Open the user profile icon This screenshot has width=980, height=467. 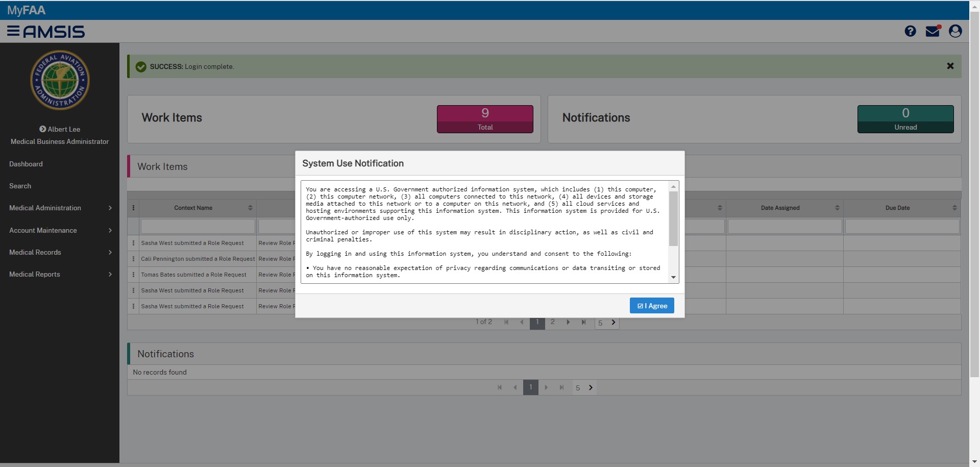click(x=955, y=31)
